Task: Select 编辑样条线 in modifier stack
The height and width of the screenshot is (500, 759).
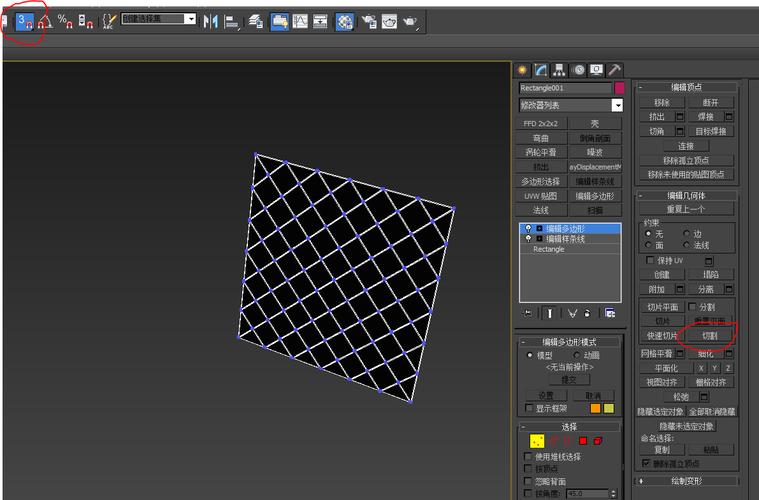Action: click(565, 239)
